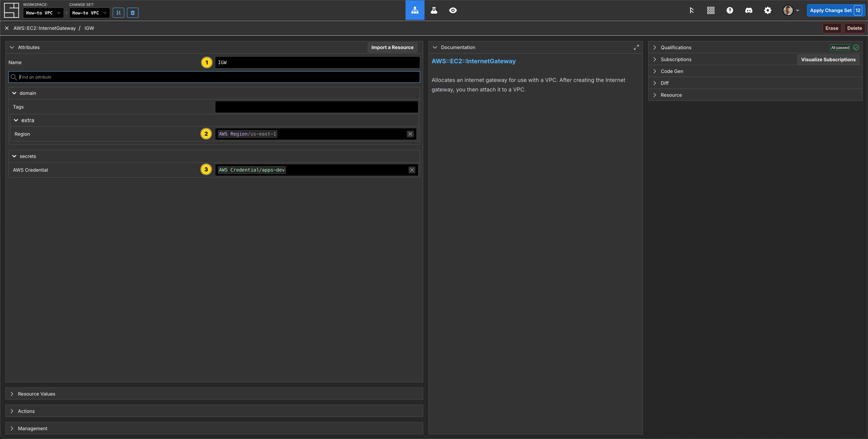Viewport: 868px width, 439px height.
Task: Open the Workspace How-to VPC dropdown
Action: coord(43,13)
